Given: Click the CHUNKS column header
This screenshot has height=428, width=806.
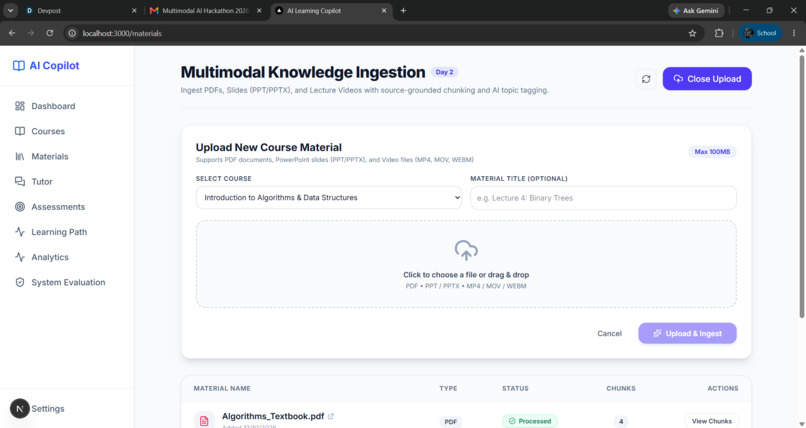Looking at the screenshot, I should [x=621, y=388].
